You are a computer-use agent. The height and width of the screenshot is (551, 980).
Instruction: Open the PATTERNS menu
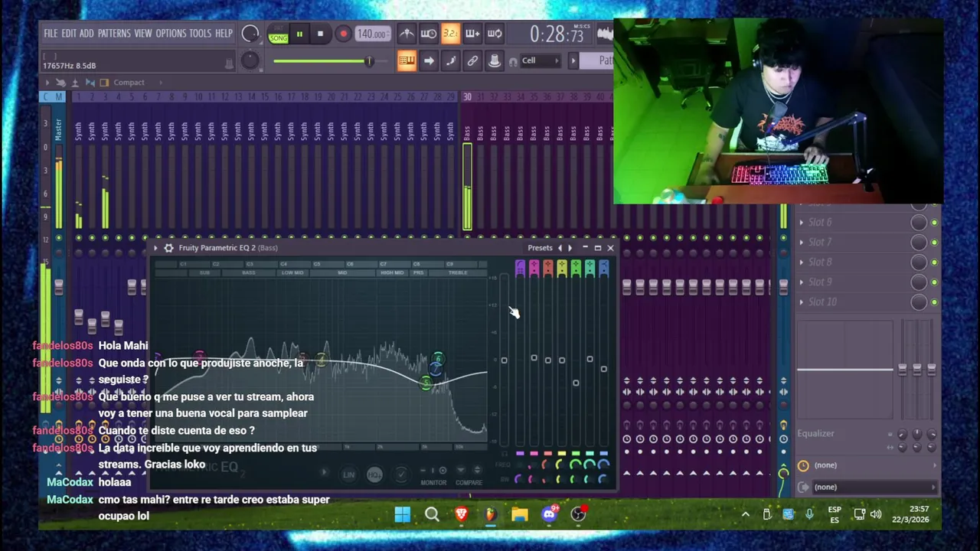pos(114,34)
